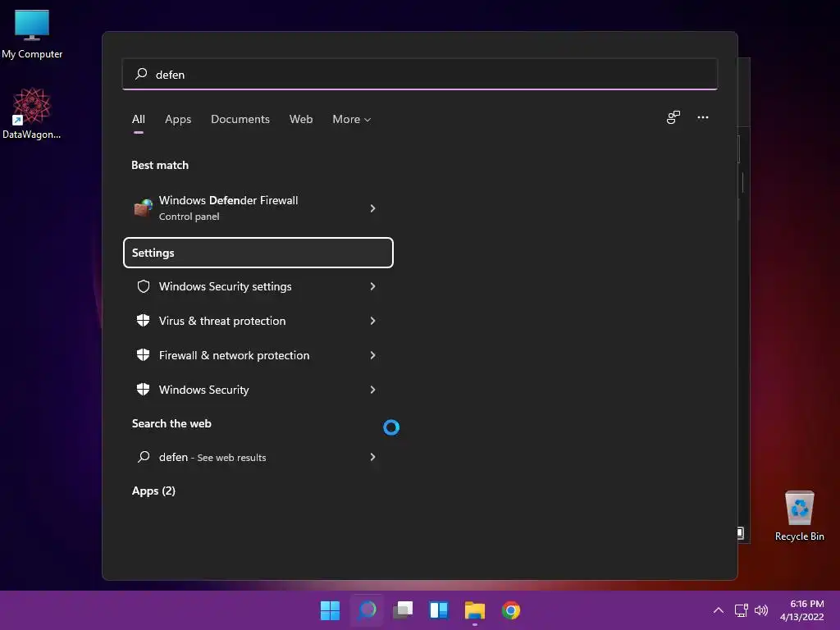Open the three-dot search options menu

pyautogui.click(x=703, y=117)
